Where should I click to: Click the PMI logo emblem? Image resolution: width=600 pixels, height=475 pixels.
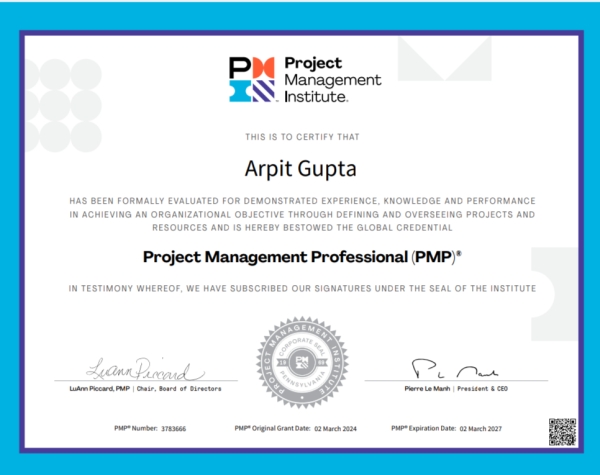pyautogui.click(x=252, y=79)
